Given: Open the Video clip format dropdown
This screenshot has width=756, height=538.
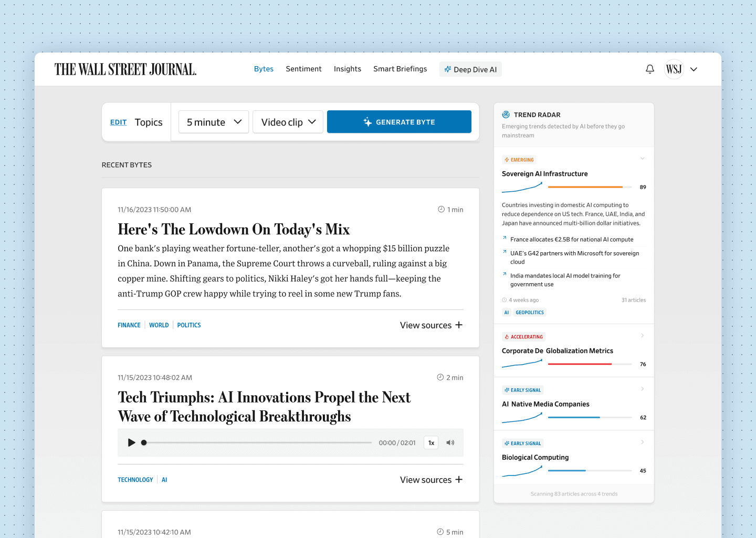Looking at the screenshot, I should (288, 122).
